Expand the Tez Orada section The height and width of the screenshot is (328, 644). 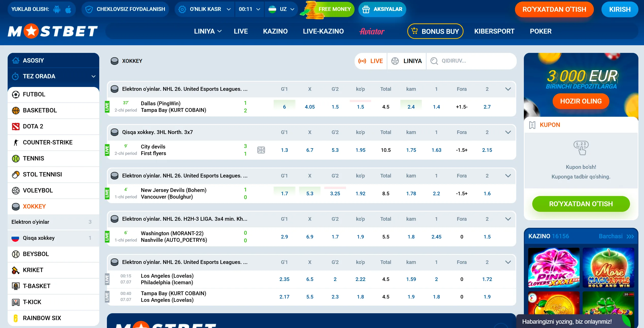point(53,76)
